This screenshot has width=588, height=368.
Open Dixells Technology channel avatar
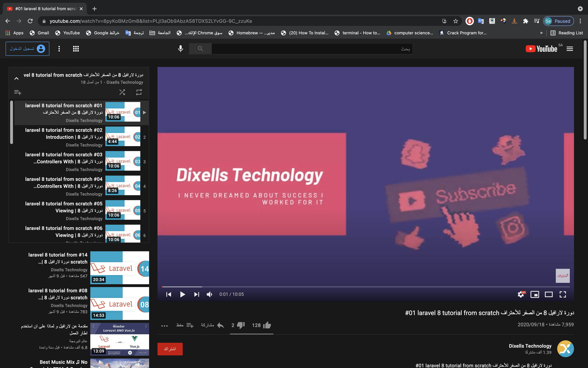(565, 349)
